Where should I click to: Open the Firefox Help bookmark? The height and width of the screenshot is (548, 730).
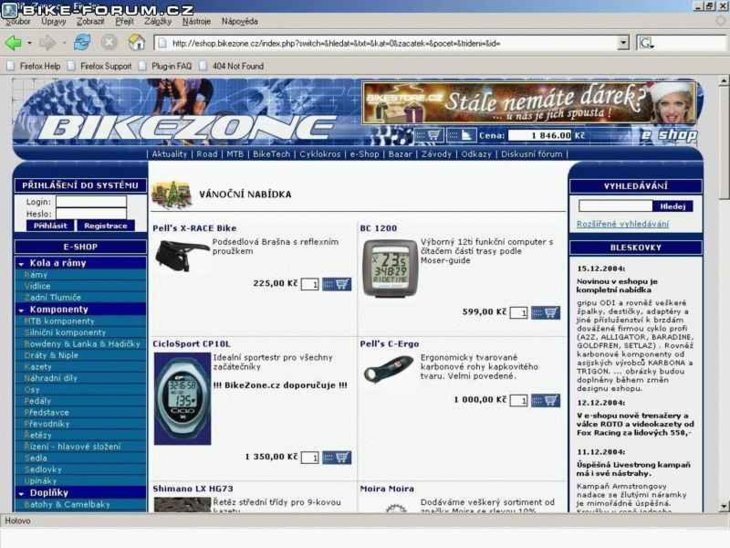34,66
